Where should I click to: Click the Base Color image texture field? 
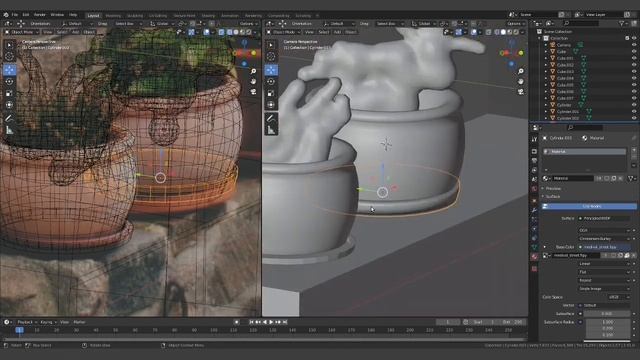pos(604,247)
